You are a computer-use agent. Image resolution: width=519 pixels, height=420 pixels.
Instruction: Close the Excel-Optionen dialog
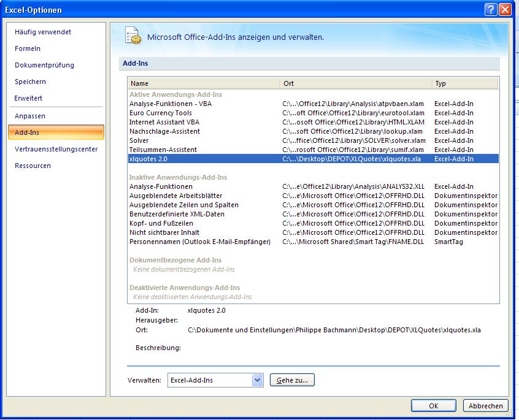click(505, 9)
